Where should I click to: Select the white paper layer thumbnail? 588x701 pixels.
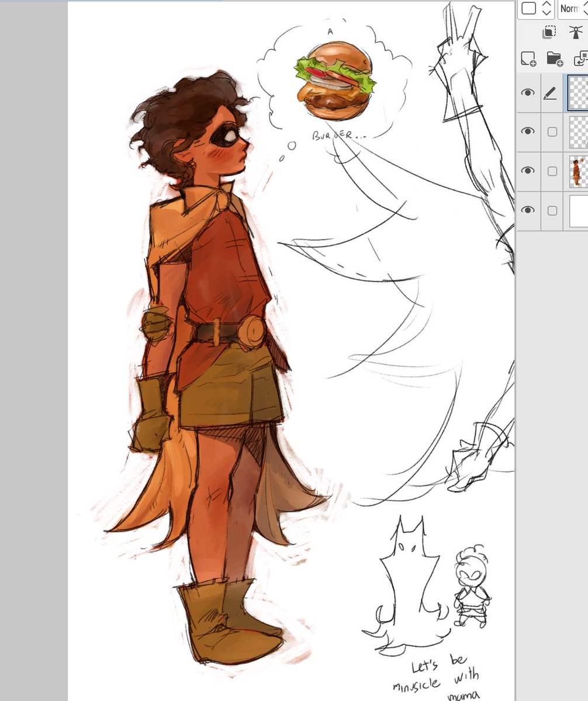578,210
